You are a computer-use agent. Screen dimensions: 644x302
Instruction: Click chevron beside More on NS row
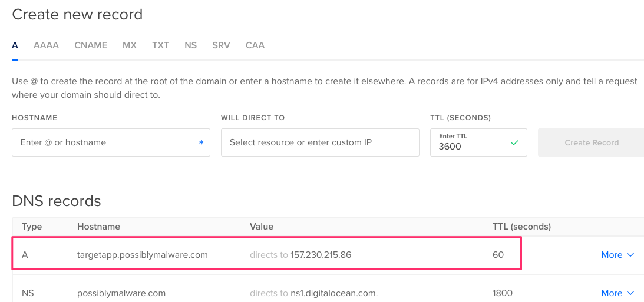coord(630,293)
